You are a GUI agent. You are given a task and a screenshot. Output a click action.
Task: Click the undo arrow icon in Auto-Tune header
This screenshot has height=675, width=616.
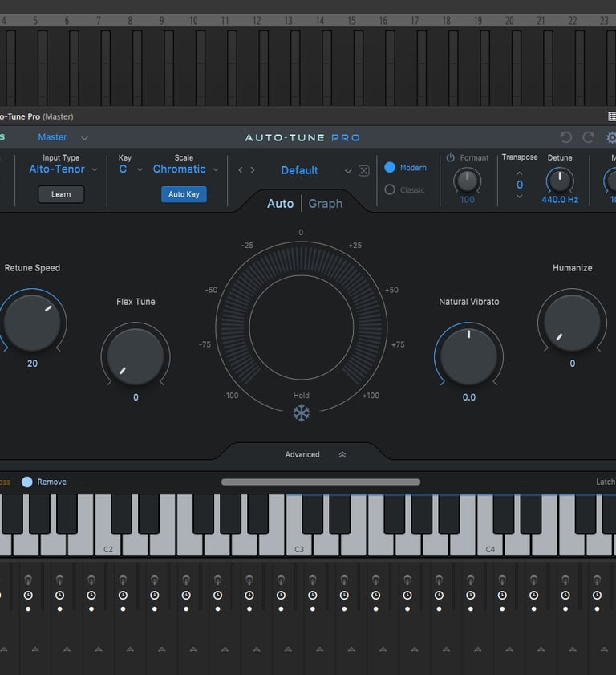566,137
